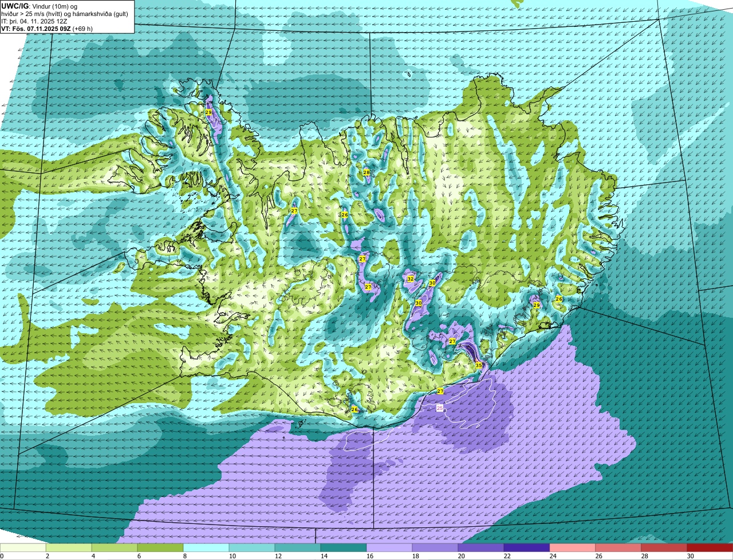Viewport: 733px width, 560px height.
Task: Click the 12–14 m/s teal legend swatch
Action: click(x=298, y=547)
